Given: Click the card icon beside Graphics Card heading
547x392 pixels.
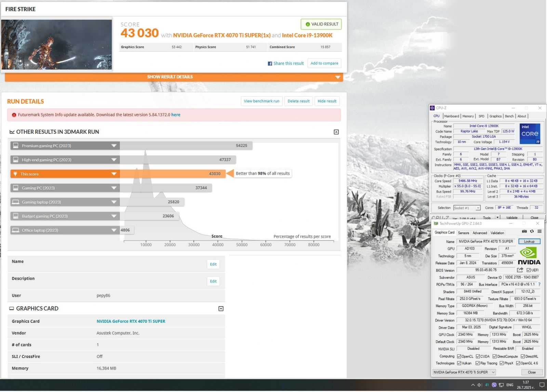Looking at the screenshot, I should click(x=12, y=309).
